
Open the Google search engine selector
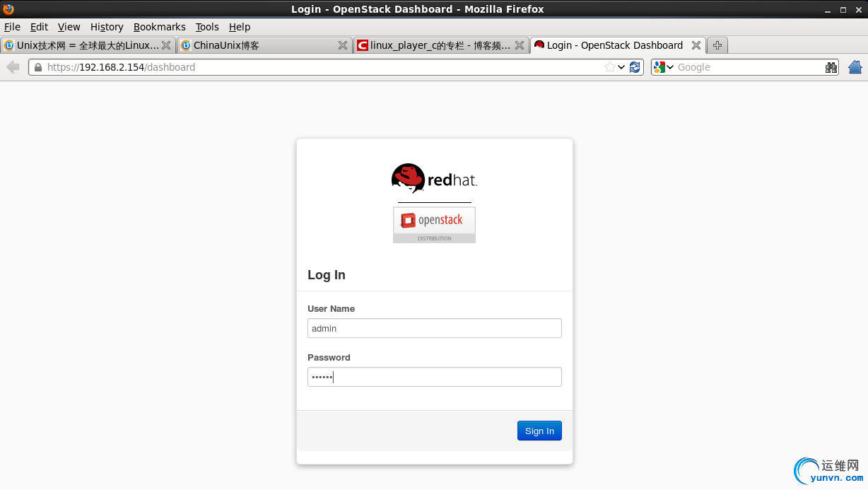664,67
